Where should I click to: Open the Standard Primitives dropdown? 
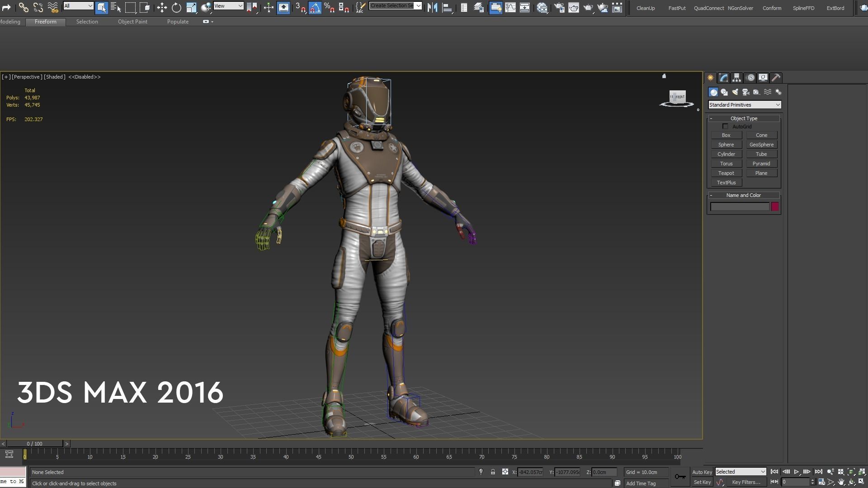click(x=744, y=105)
